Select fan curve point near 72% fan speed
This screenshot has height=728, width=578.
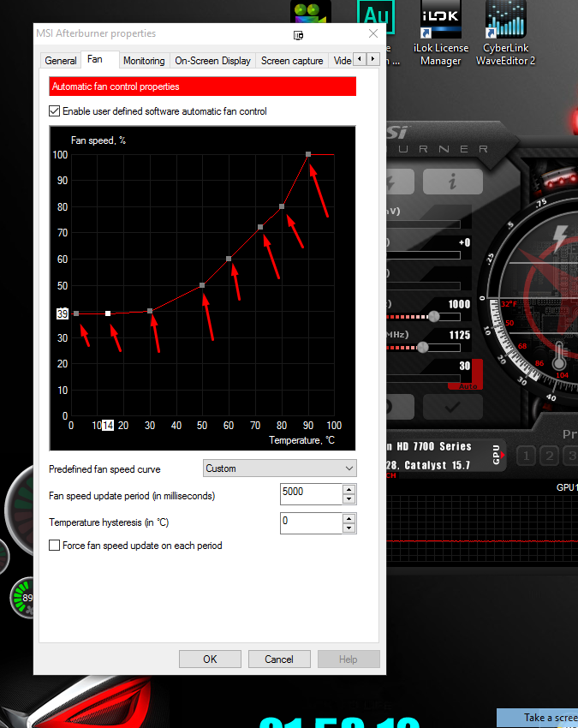[x=260, y=227]
